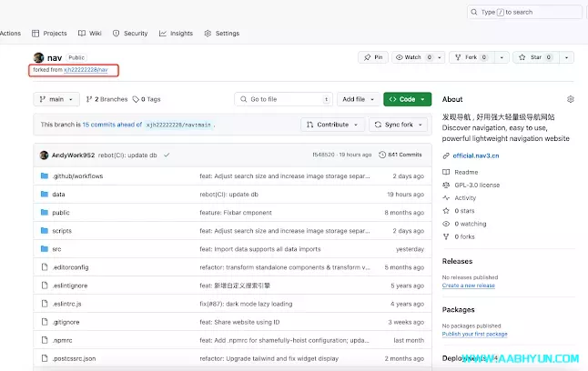Click the Create a new release link
This screenshot has width=588, height=371.
point(468,286)
